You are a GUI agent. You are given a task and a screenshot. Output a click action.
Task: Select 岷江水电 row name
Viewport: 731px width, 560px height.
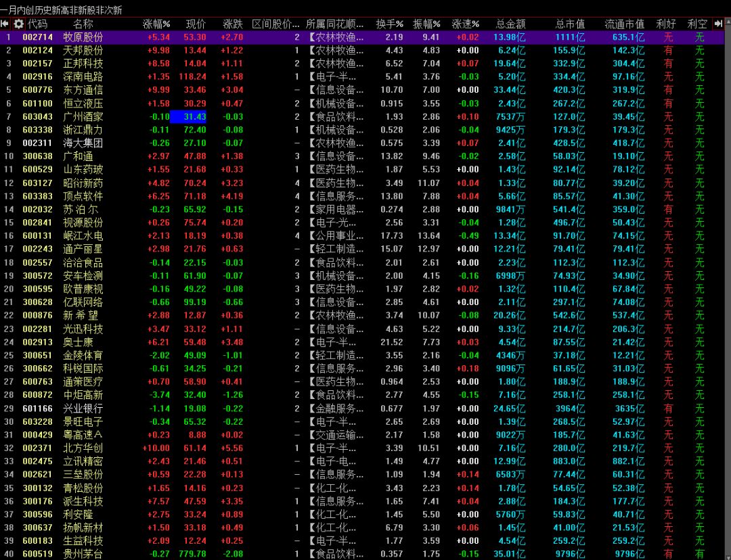click(83, 236)
